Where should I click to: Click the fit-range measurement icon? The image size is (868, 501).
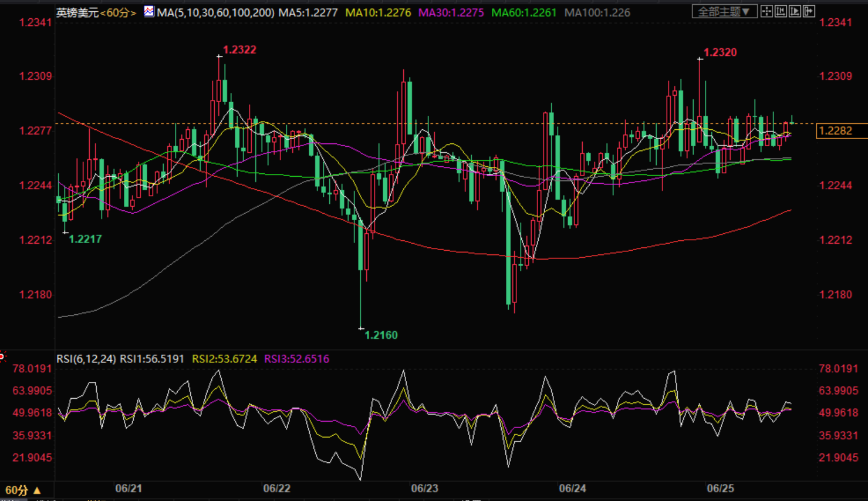point(781,11)
